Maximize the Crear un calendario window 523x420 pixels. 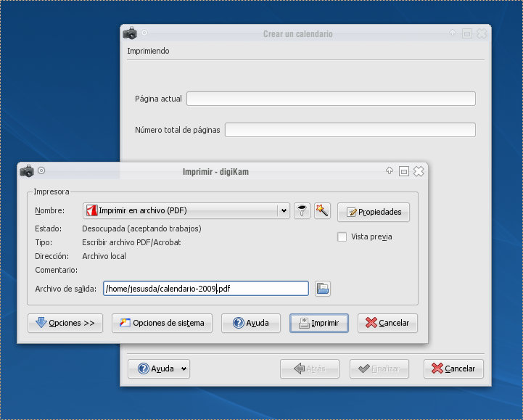coord(467,33)
